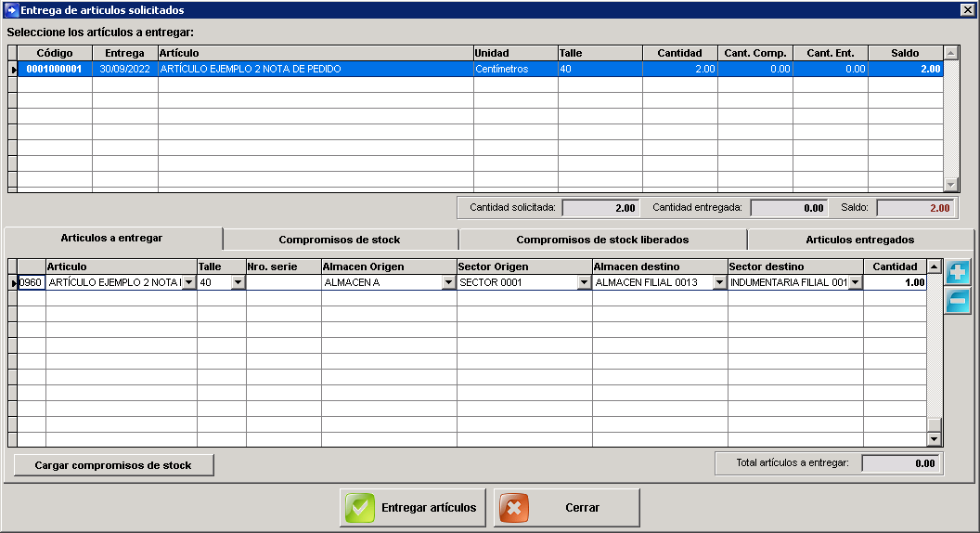Viewport: 980px width, 533px height.
Task: Click Total artículos a entregar field
Action: point(900,463)
